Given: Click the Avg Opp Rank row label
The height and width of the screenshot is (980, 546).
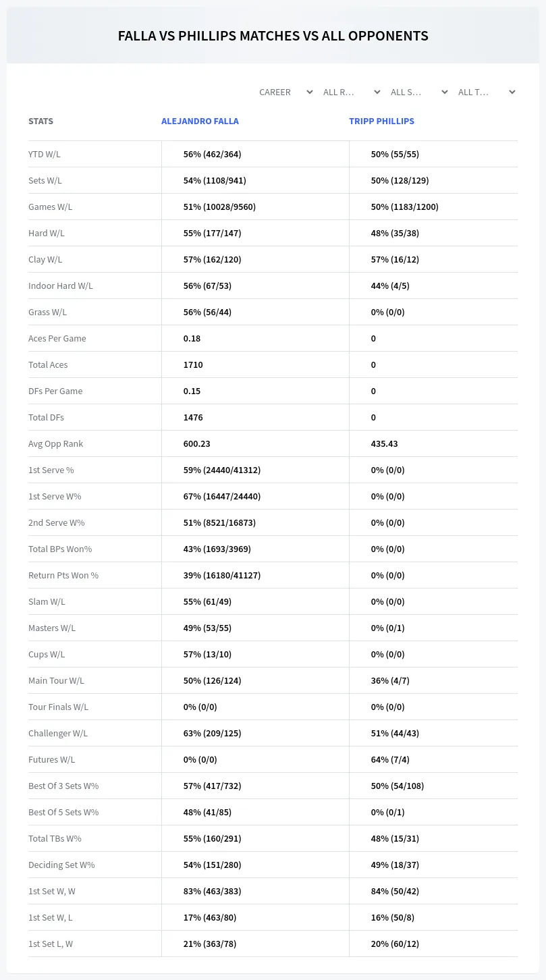Looking at the screenshot, I should (56, 443).
